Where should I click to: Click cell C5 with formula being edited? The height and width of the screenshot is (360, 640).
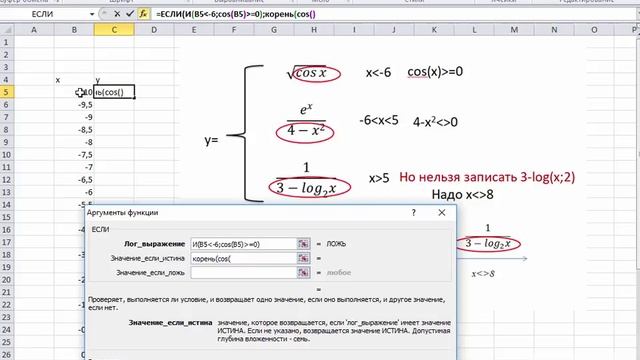coord(114,92)
